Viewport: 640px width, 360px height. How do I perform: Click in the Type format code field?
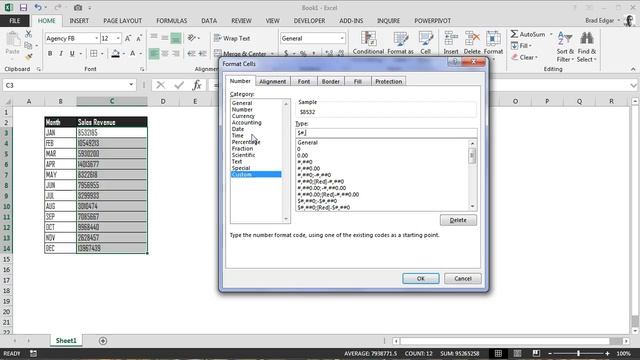[386, 133]
